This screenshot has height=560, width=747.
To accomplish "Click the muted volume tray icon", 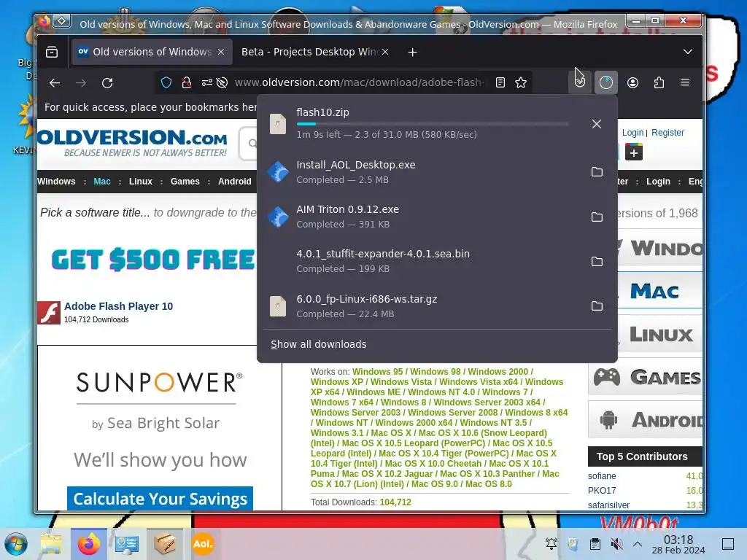I will 617,544.
